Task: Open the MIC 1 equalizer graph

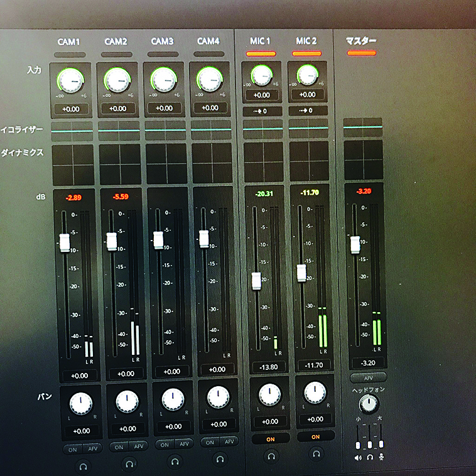Action: 263,128
